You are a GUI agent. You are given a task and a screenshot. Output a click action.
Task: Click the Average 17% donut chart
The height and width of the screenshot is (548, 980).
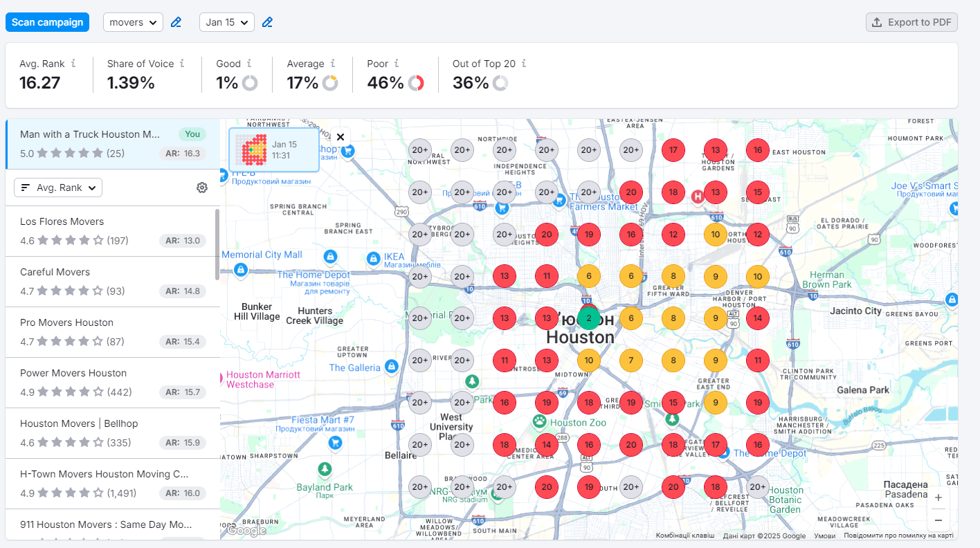(x=330, y=83)
